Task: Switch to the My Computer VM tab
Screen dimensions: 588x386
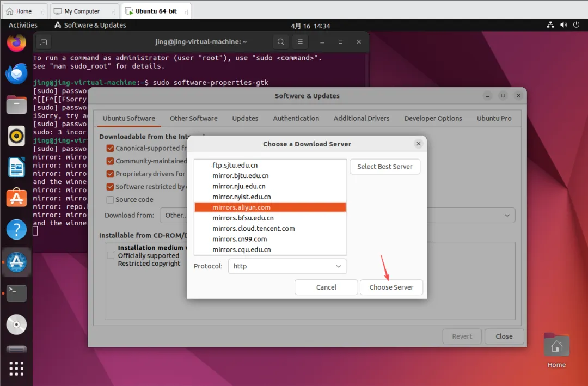Action: click(84, 11)
